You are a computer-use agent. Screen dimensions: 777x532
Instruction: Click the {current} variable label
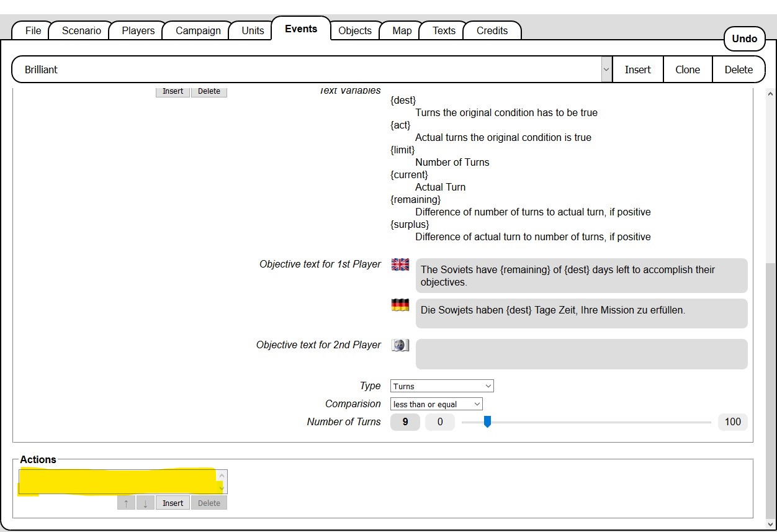pyautogui.click(x=409, y=174)
